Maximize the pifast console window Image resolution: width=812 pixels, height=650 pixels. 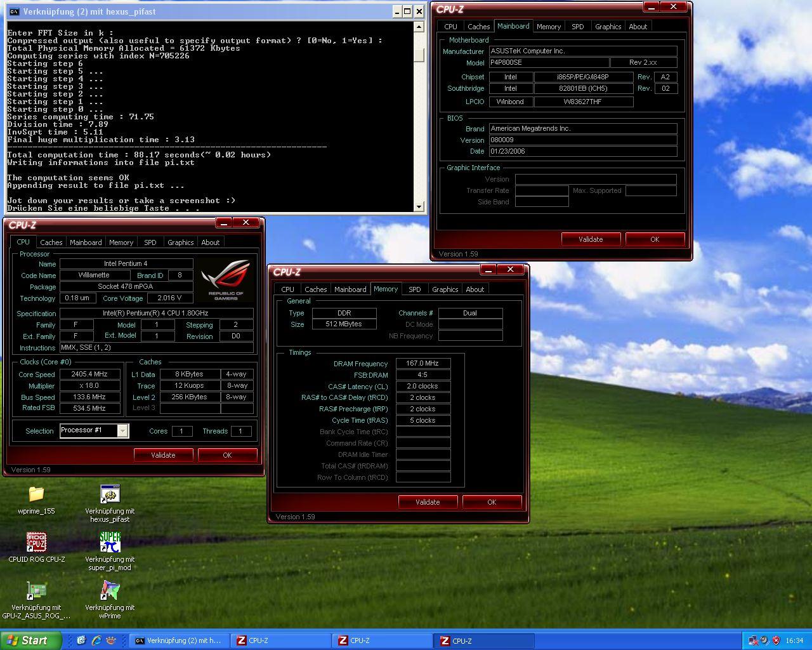[408, 11]
